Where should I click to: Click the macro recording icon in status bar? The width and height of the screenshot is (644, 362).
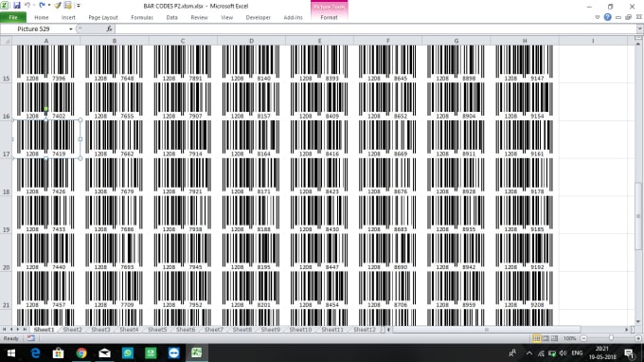[x=31, y=338]
